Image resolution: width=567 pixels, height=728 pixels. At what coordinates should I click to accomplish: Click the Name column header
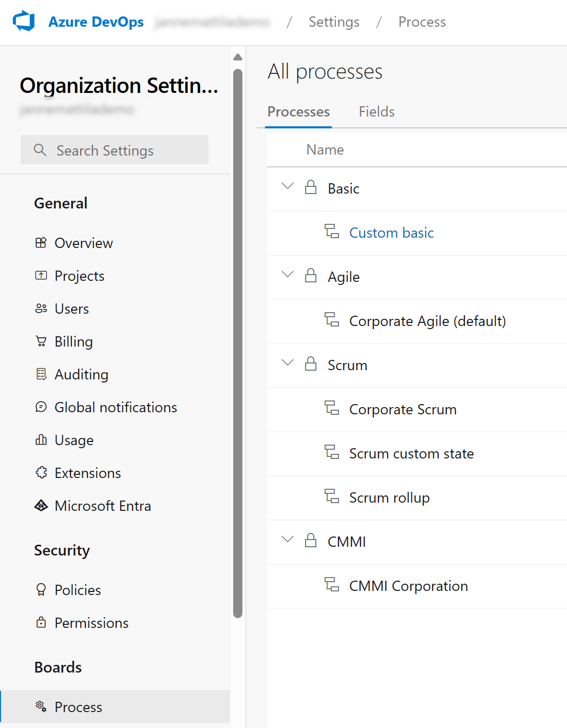click(325, 150)
